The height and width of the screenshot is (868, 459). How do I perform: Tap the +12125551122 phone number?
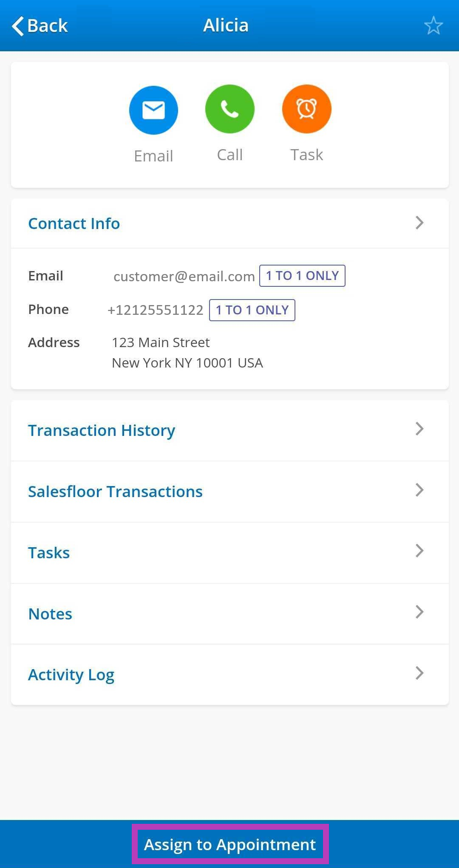156,310
